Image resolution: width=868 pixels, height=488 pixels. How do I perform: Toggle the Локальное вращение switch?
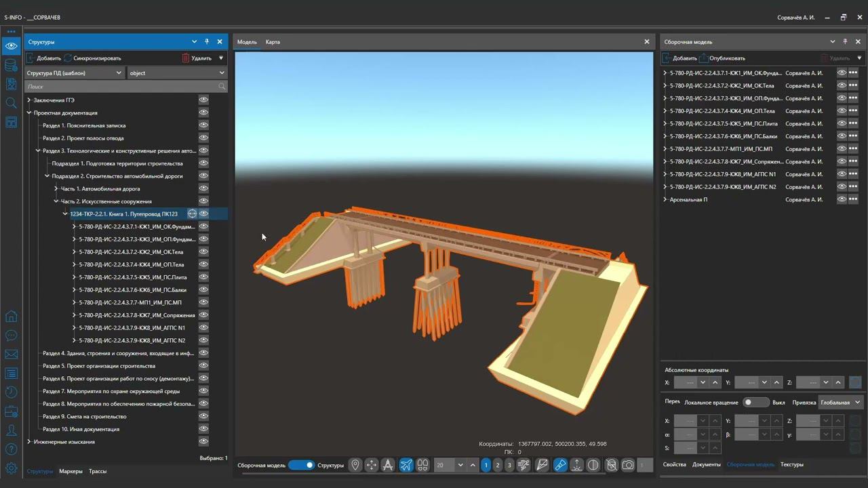pyautogui.click(x=755, y=403)
